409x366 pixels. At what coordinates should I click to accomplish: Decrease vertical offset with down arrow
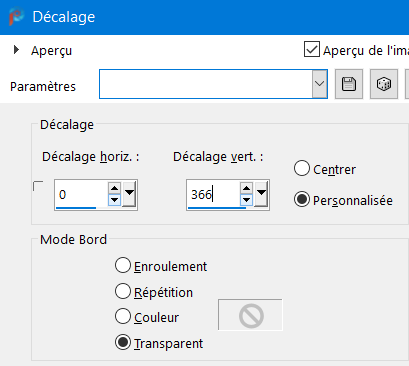(x=246, y=200)
